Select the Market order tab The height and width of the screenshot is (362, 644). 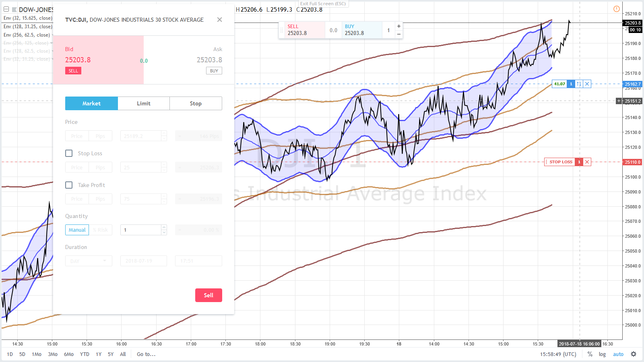(91, 103)
